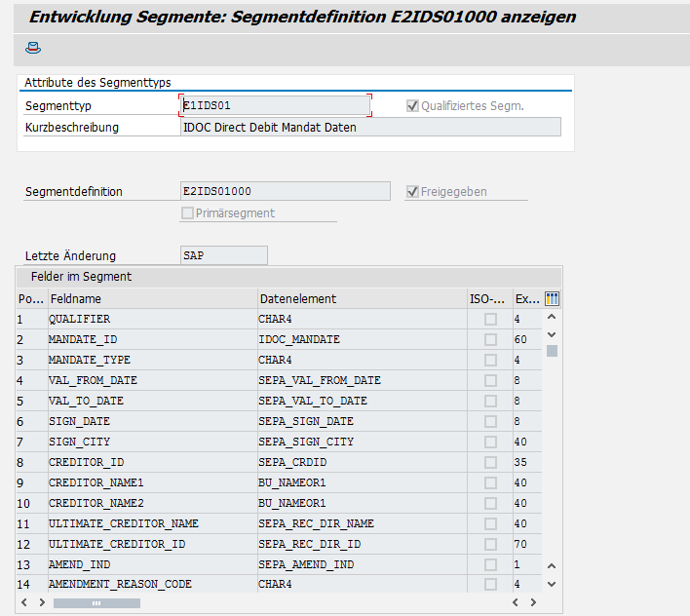
Task: Toggle the Qualifiziertes Segm. checkbox
Action: 412,105
